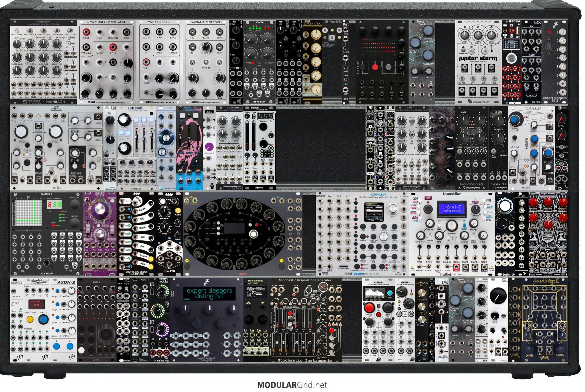This screenshot has width=585, height=392.
Task: Click the Zadar envelope generator module
Action: [x=379, y=320]
